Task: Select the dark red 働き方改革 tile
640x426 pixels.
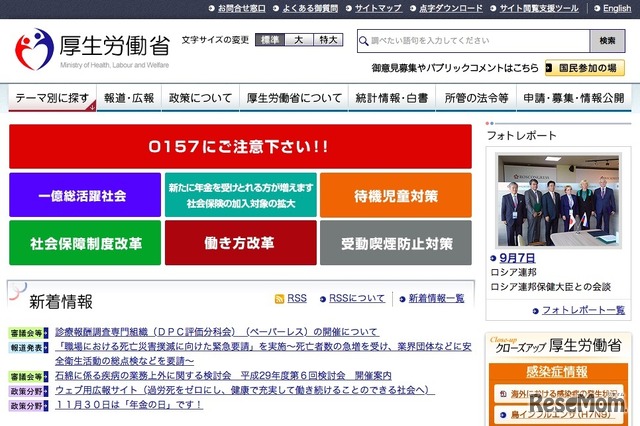Action: tap(240, 243)
